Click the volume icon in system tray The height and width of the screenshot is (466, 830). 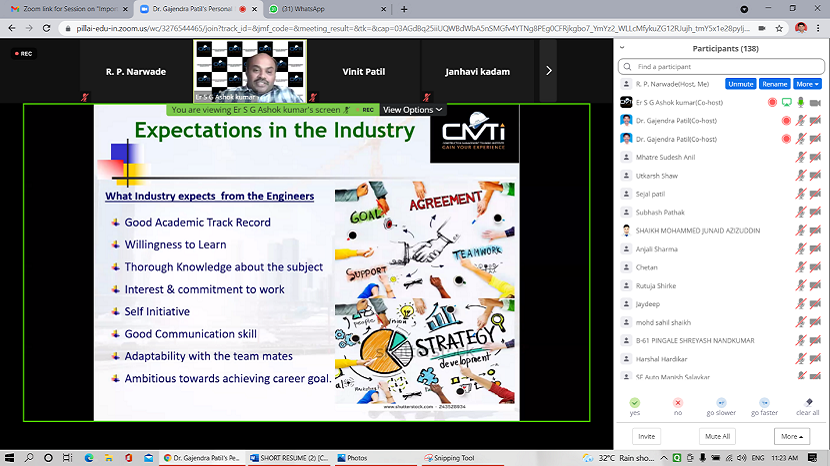(x=742, y=458)
